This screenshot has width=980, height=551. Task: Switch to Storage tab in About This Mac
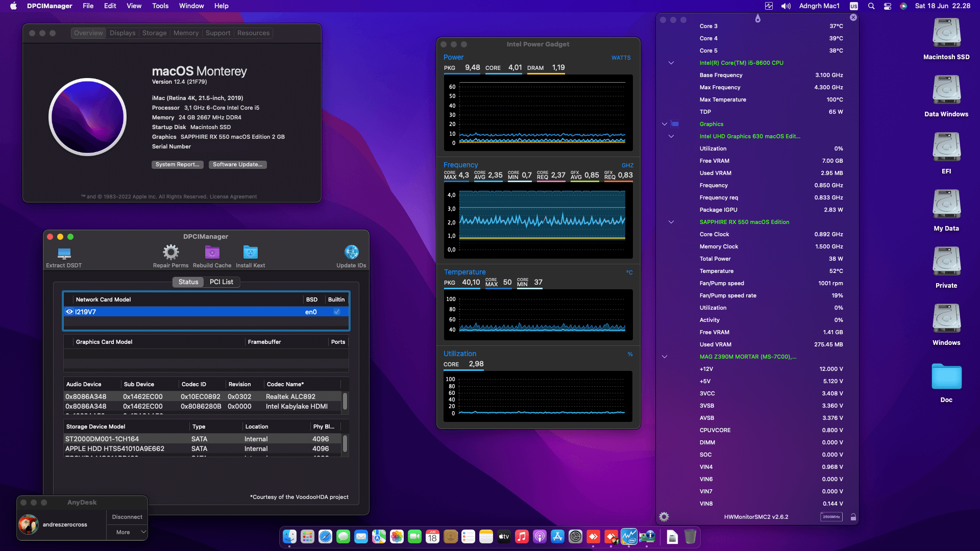click(x=154, y=33)
